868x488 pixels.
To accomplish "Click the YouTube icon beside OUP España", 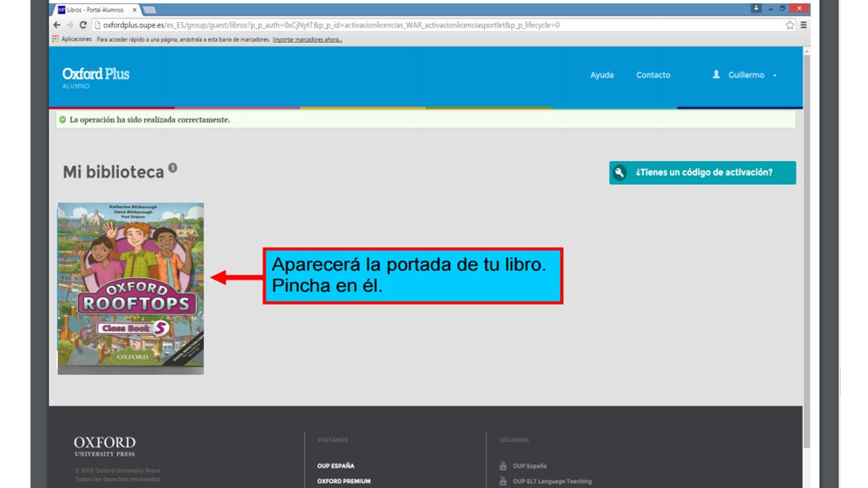I will [503, 466].
